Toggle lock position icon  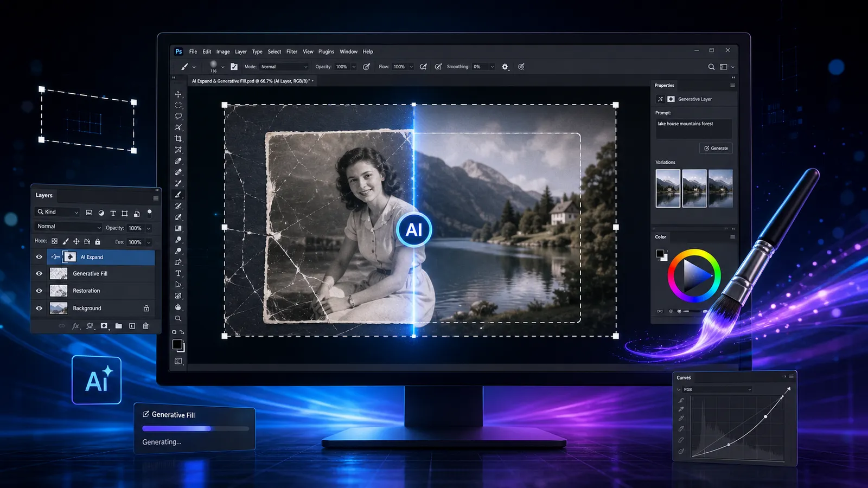tap(76, 241)
